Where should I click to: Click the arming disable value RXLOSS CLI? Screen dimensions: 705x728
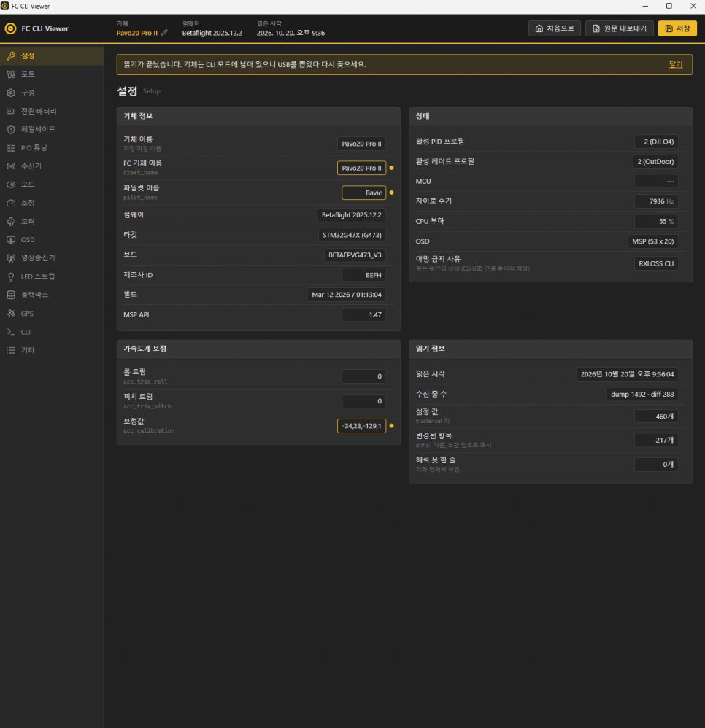656,263
